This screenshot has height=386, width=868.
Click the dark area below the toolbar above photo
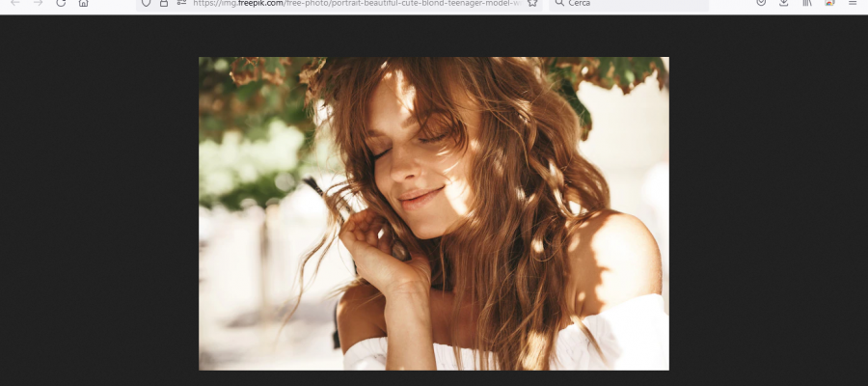[x=434, y=35]
